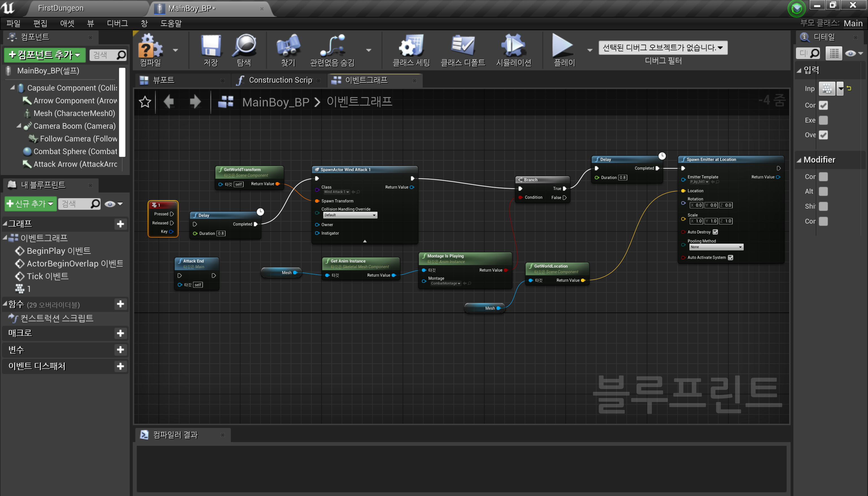Screen dimensions: 868x496
Task: Open the Collision Handling Override dropdown
Action: (x=350, y=215)
